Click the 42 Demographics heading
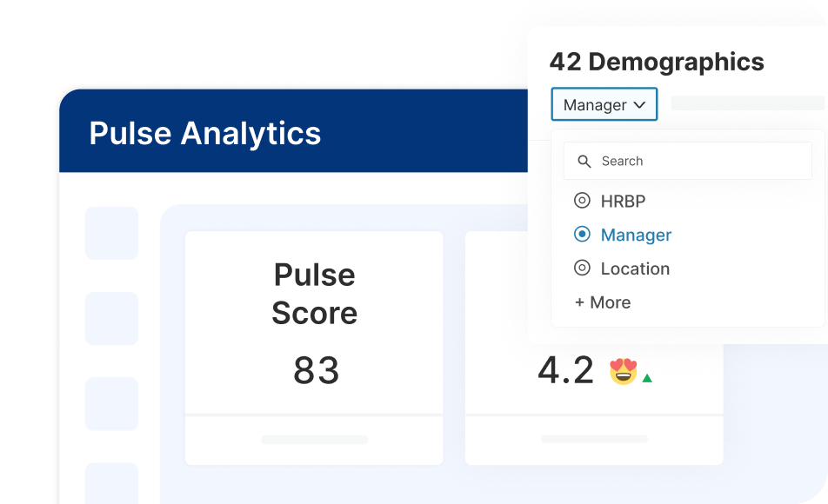 (657, 62)
